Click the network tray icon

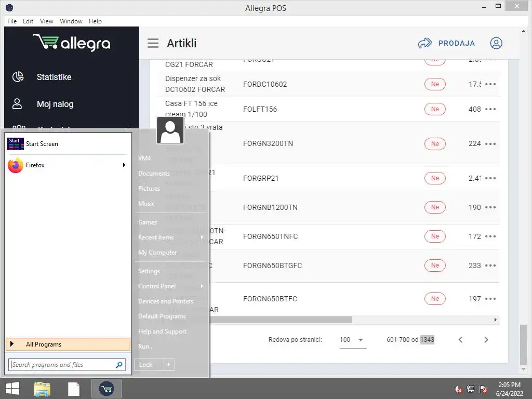471,389
